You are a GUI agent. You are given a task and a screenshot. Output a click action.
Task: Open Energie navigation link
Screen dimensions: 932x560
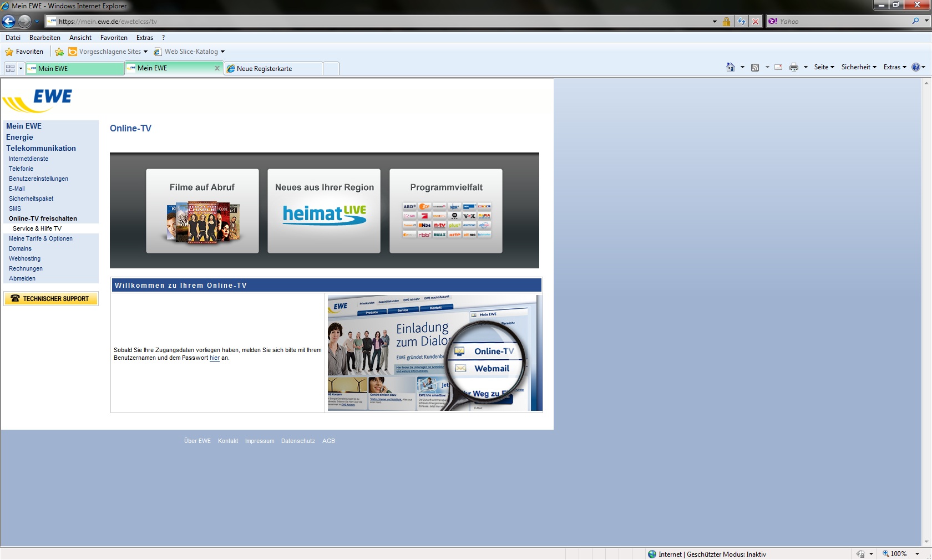click(x=19, y=137)
